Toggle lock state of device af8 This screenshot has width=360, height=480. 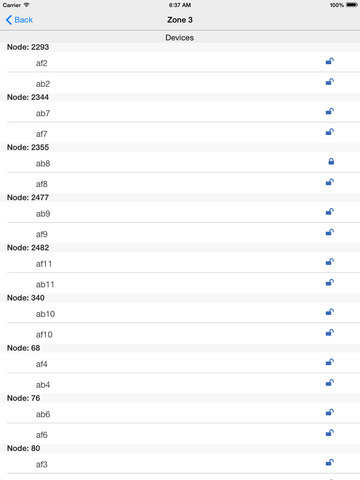330,182
